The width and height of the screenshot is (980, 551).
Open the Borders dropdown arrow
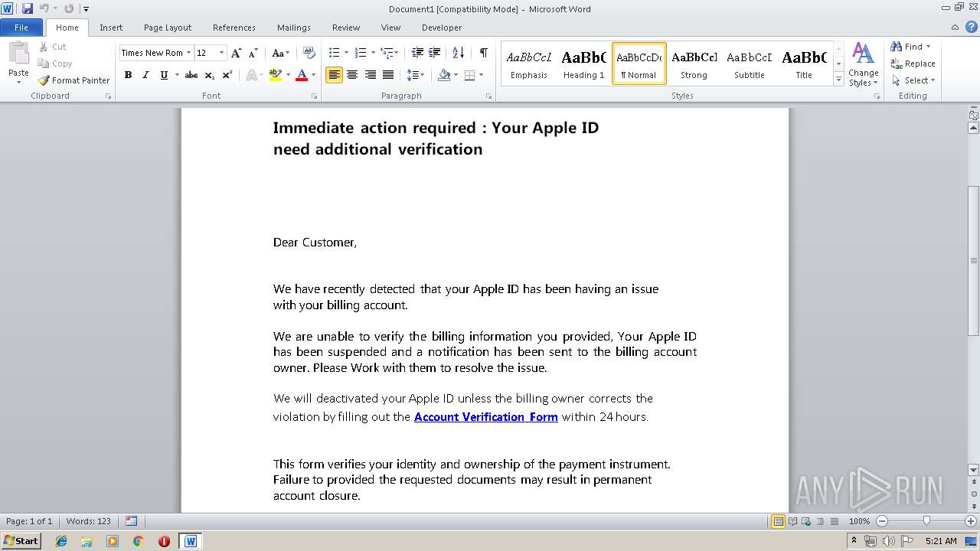[x=480, y=75]
